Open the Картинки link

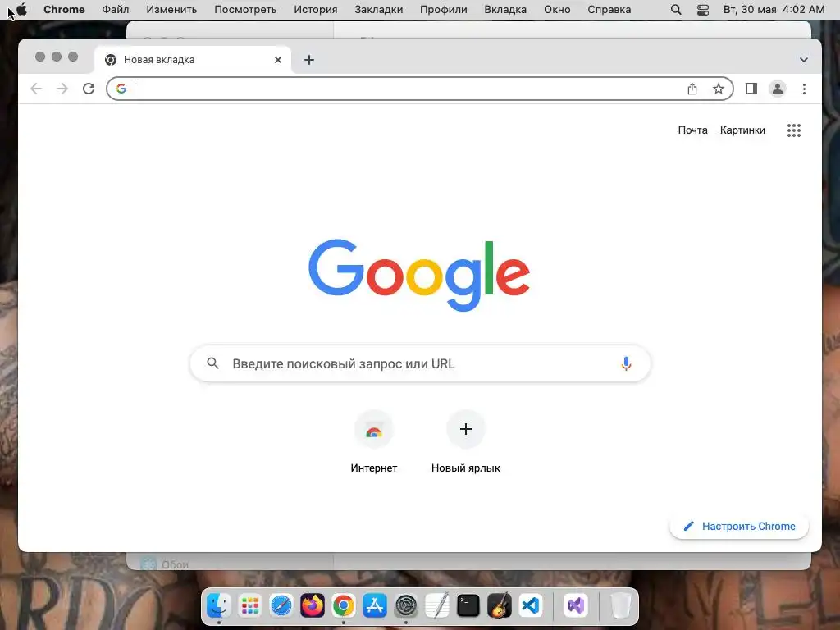[742, 130]
